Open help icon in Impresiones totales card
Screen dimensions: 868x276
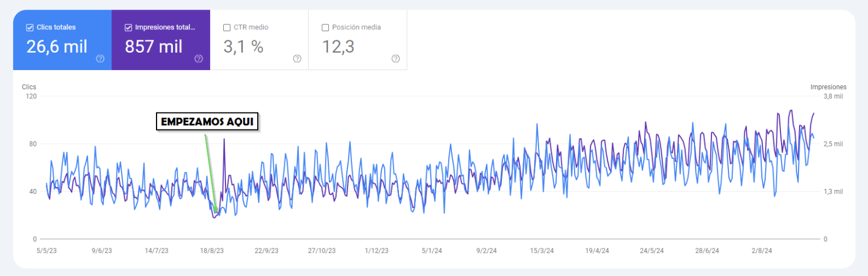198,59
